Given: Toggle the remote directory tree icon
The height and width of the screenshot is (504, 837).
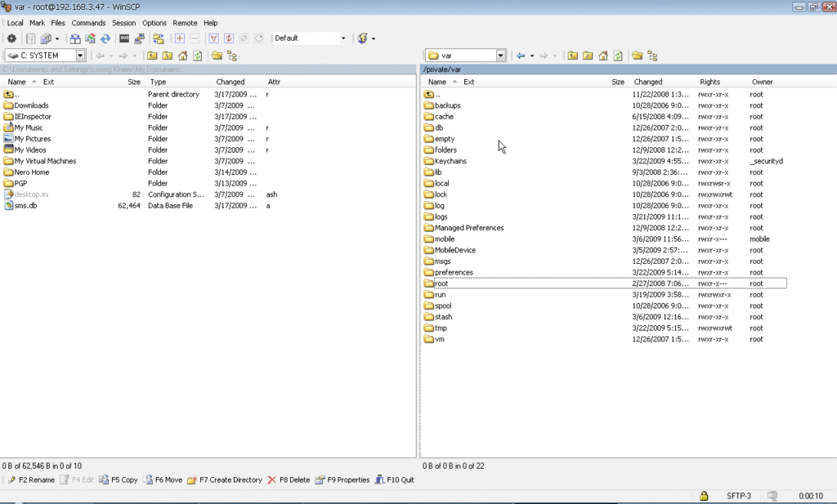Looking at the screenshot, I should (652, 56).
